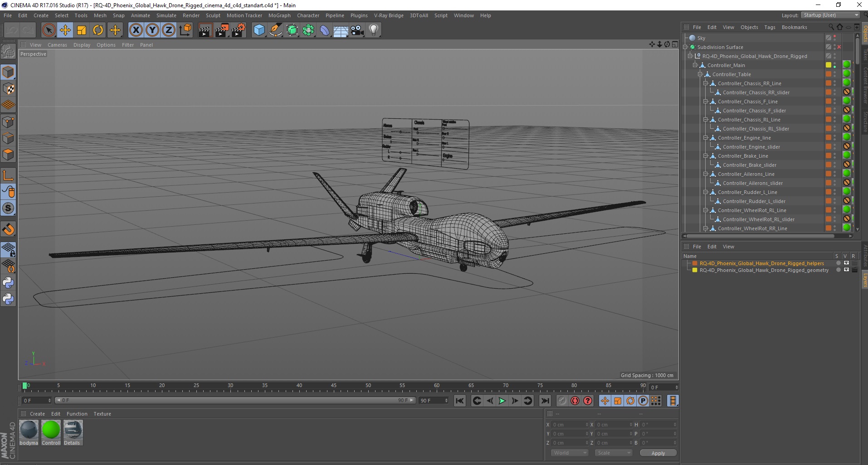
Task: Open the Character menu
Action: [308, 15]
